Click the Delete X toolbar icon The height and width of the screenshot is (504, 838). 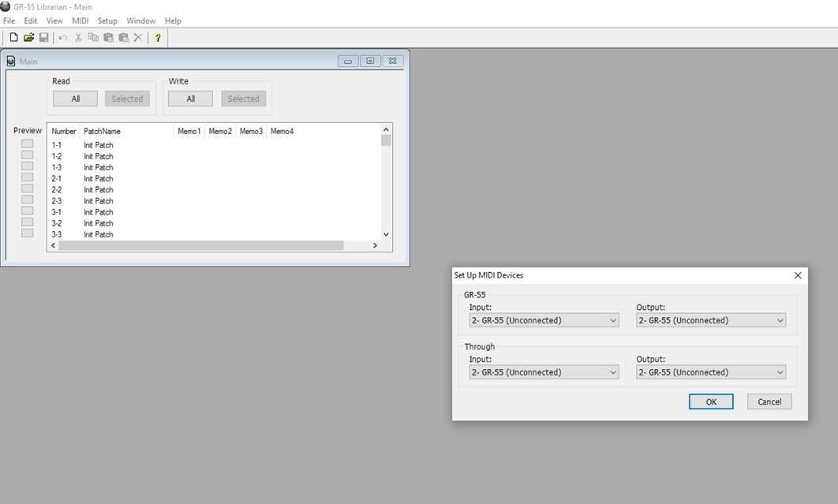click(x=138, y=37)
